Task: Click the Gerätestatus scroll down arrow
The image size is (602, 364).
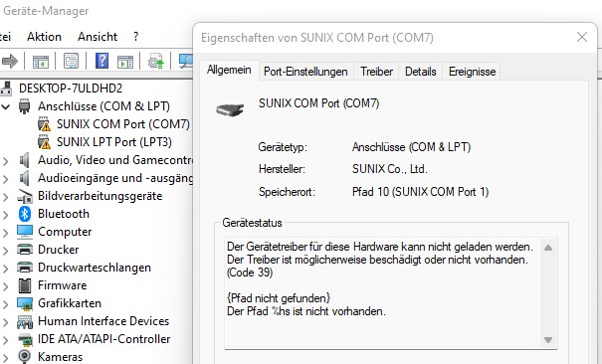Action: [x=548, y=340]
